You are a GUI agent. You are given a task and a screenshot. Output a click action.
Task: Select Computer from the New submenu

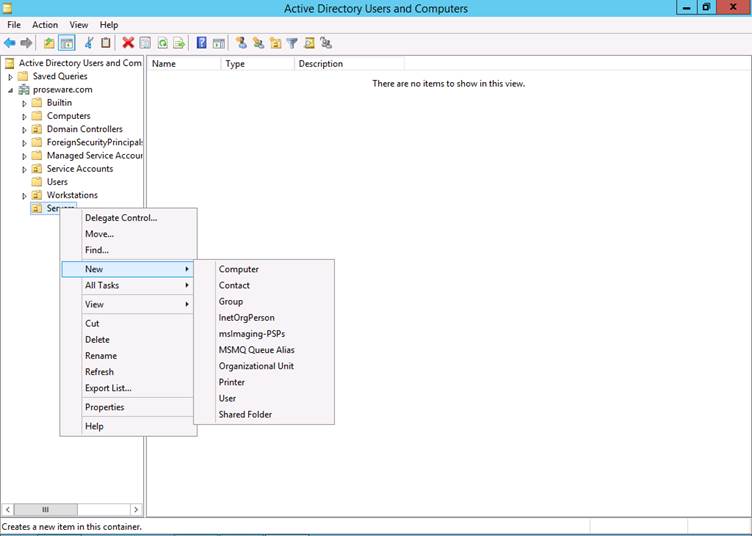(x=238, y=269)
